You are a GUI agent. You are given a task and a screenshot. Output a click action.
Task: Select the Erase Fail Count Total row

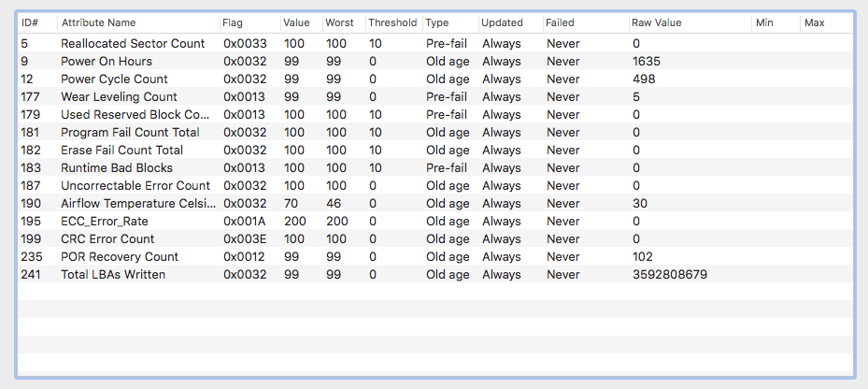point(435,150)
